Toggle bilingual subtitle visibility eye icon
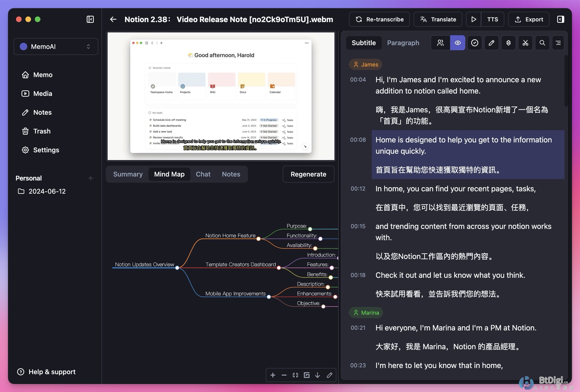Viewport: 580px width, 392px height. (x=458, y=43)
